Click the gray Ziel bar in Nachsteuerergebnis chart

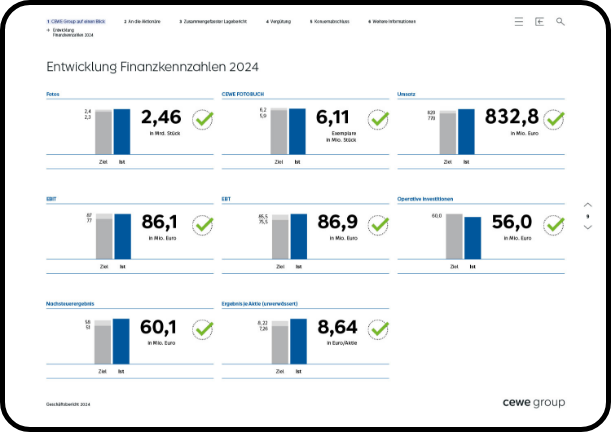coord(102,342)
